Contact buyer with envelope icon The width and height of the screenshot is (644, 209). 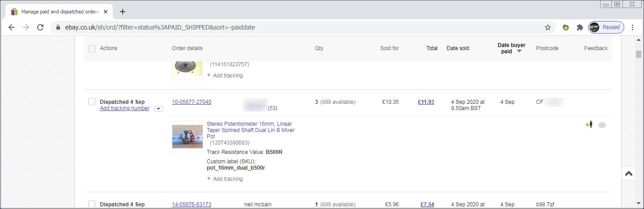[602, 125]
